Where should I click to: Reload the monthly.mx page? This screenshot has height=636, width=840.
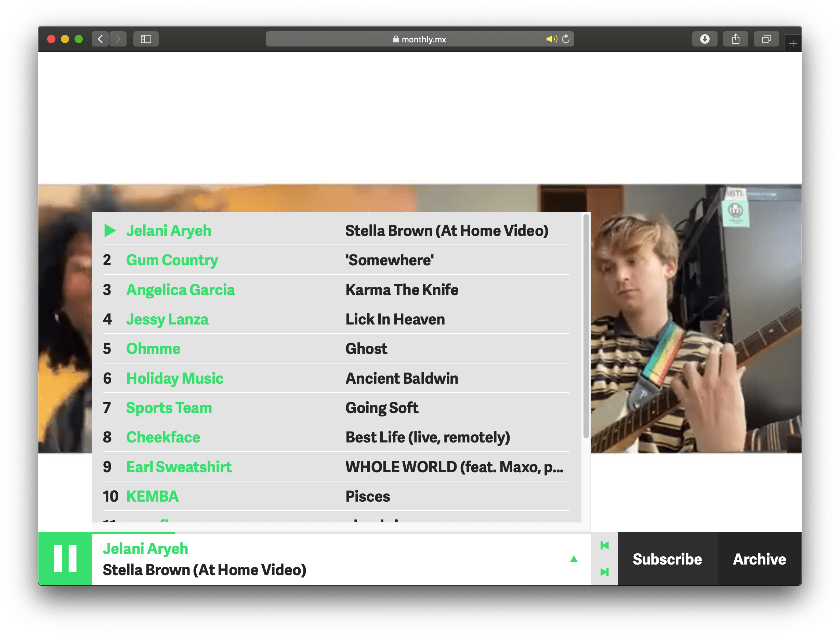(565, 39)
